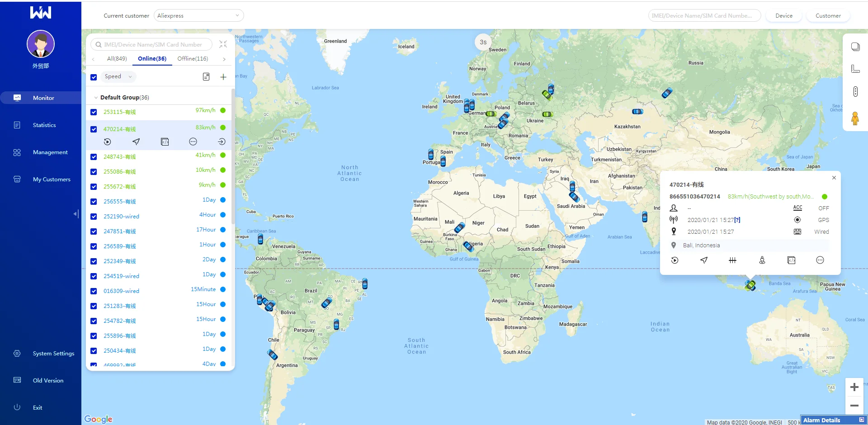This screenshot has width=868, height=425.
Task: Click the vehicle marker in Argentina
Action: [x=273, y=354]
